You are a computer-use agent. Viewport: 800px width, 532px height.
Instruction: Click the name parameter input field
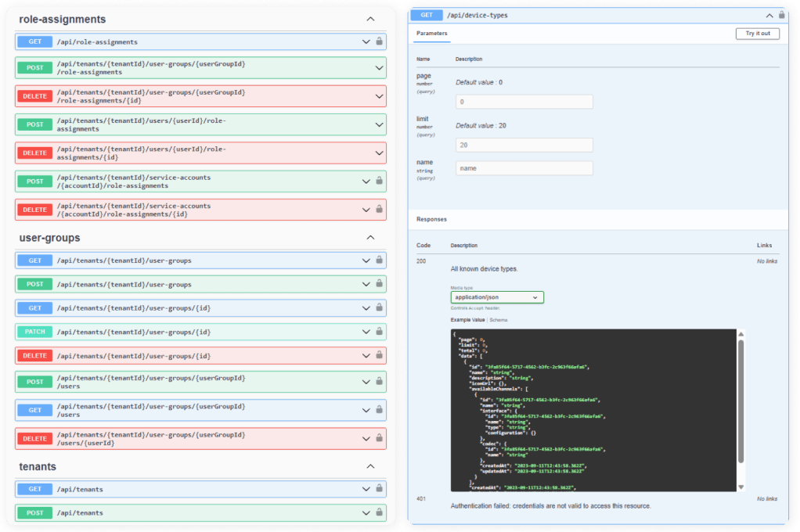524,167
